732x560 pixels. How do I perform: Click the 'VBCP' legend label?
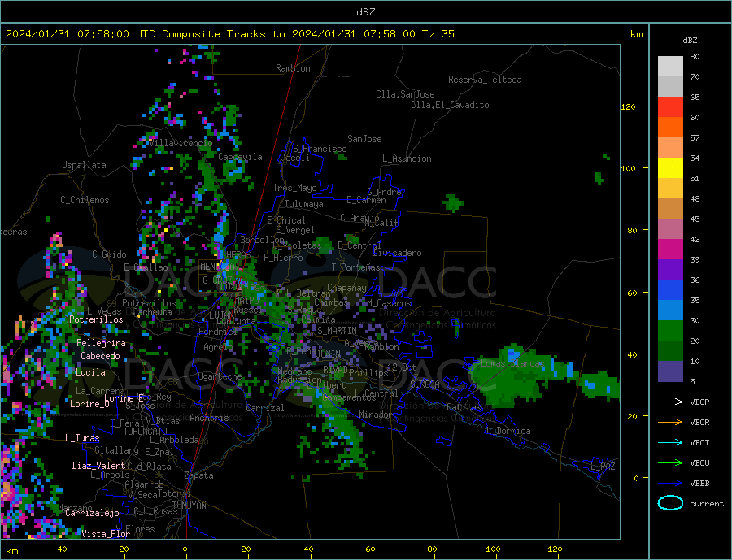click(x=699, y=402)
